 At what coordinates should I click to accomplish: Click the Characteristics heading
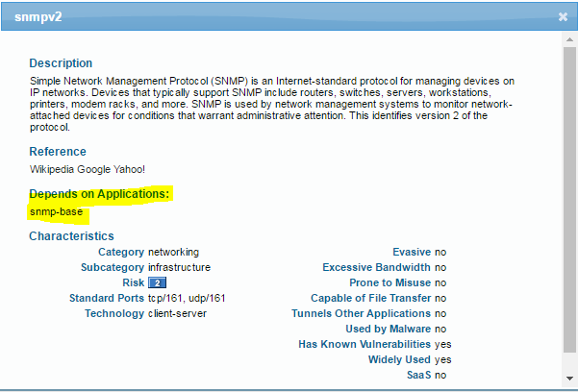point(71,236)
